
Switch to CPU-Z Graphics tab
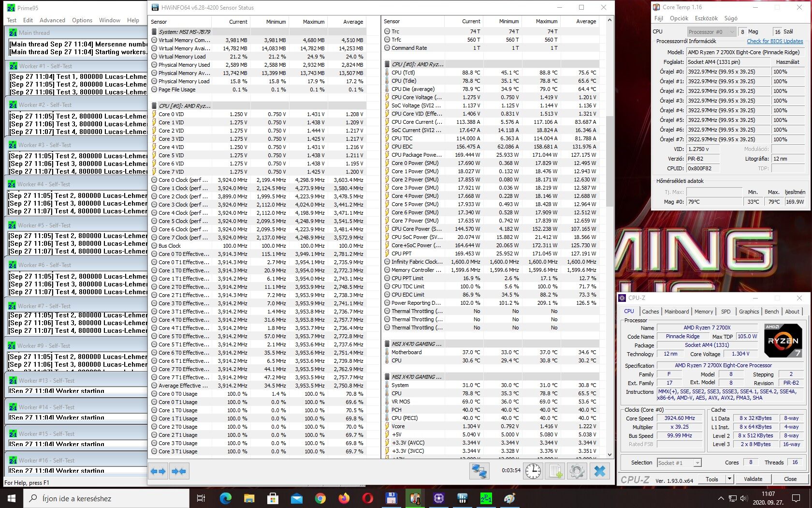click(749, 312)
